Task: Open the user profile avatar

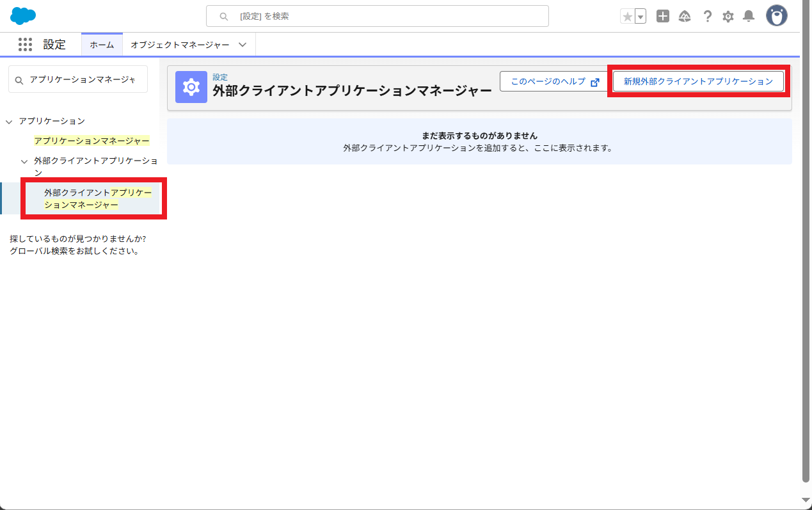Action: point(777,16)
